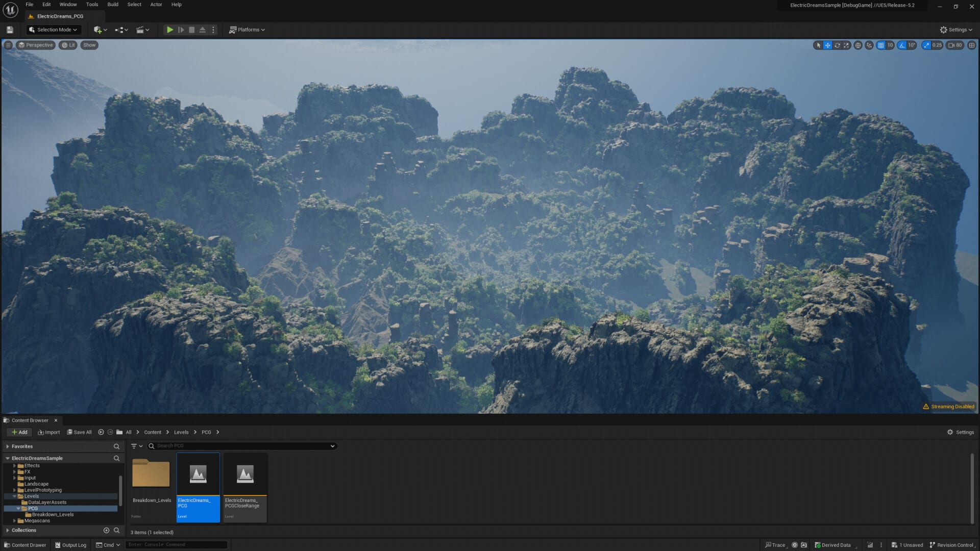980x551 pixels.
Task: Select the Landscape folder
Action: (36, 484)
